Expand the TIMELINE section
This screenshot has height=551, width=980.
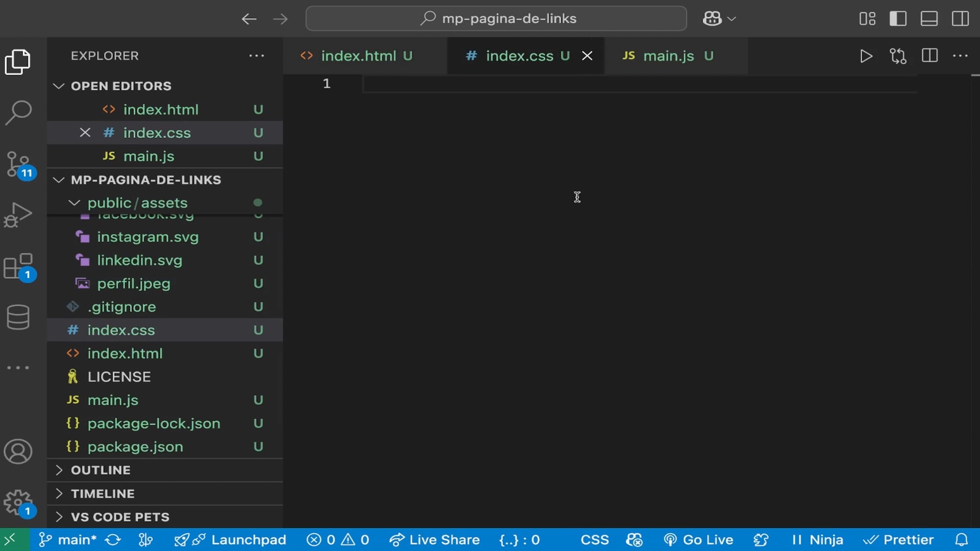point(103,493)
